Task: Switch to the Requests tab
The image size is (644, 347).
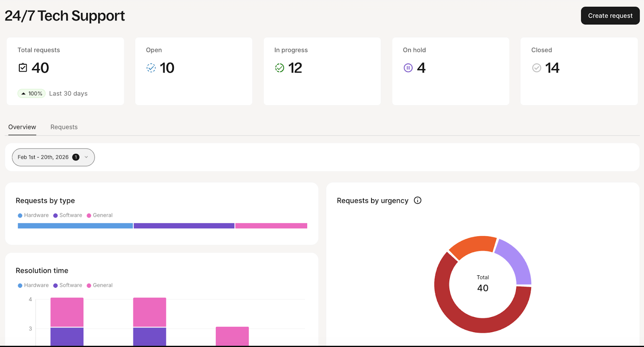Action: click(64, 127)
